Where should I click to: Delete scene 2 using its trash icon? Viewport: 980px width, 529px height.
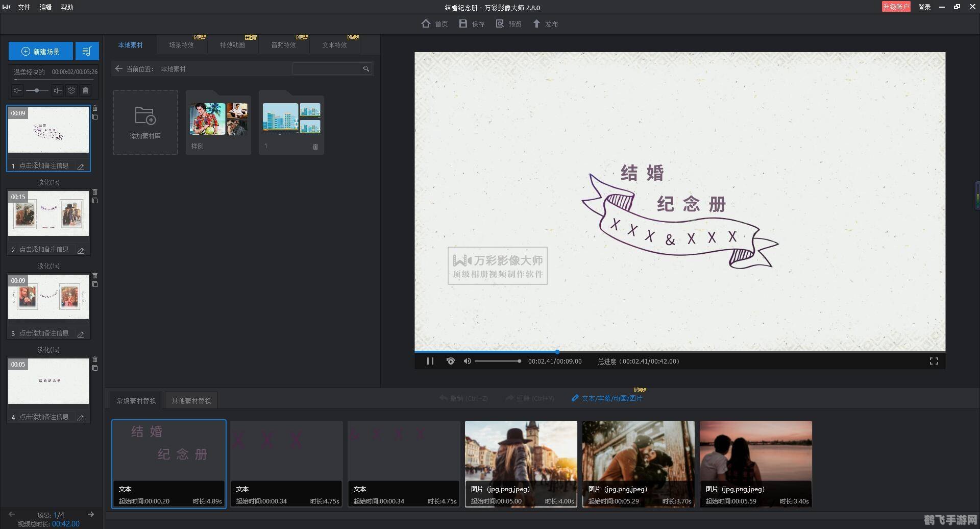tap(95, 192)
